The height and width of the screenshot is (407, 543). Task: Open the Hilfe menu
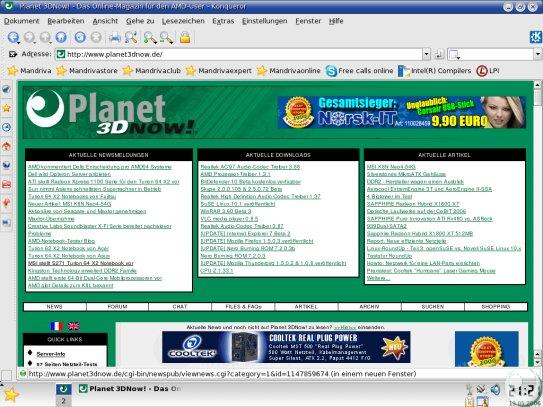(336, 21)
